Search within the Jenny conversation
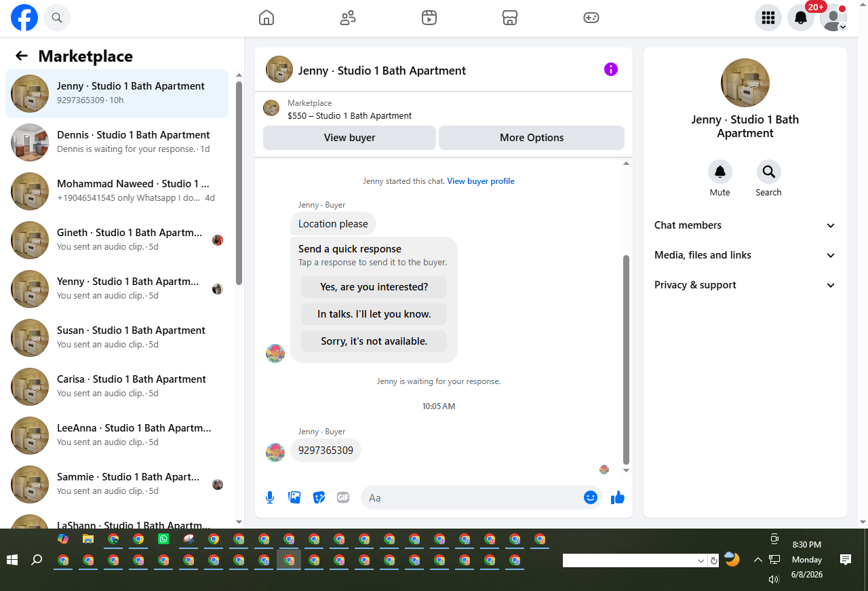The image size is (868, 591). pyautogui.click(x=769, y=172)
